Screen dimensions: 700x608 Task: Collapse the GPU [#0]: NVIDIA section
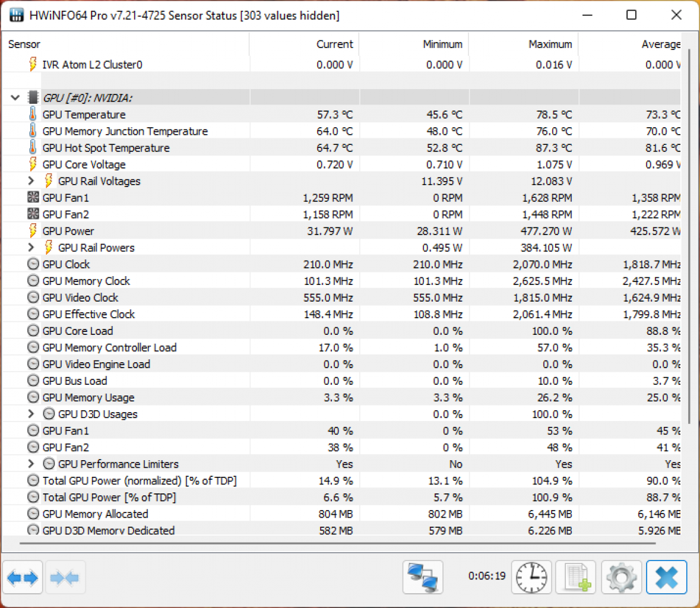(x=15, y=97)
